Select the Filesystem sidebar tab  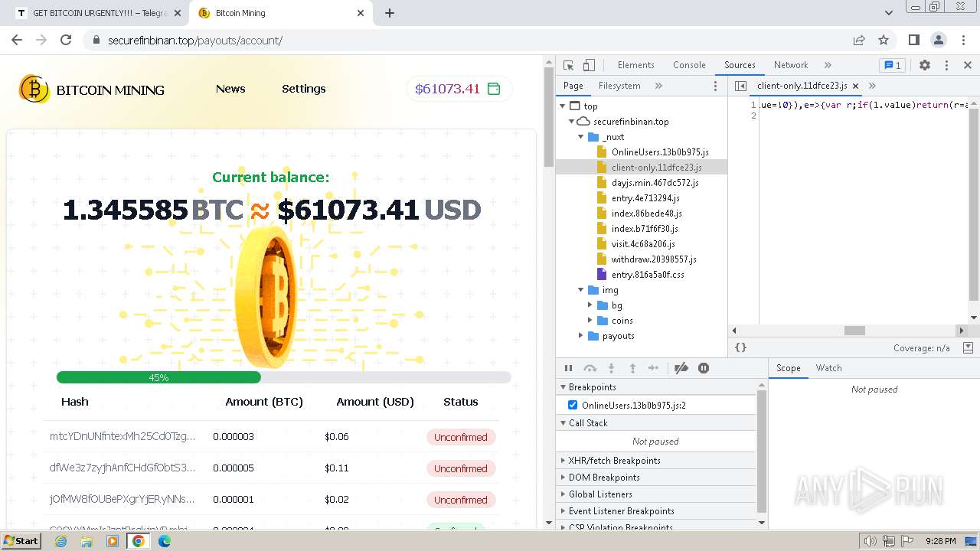(619, 86)
